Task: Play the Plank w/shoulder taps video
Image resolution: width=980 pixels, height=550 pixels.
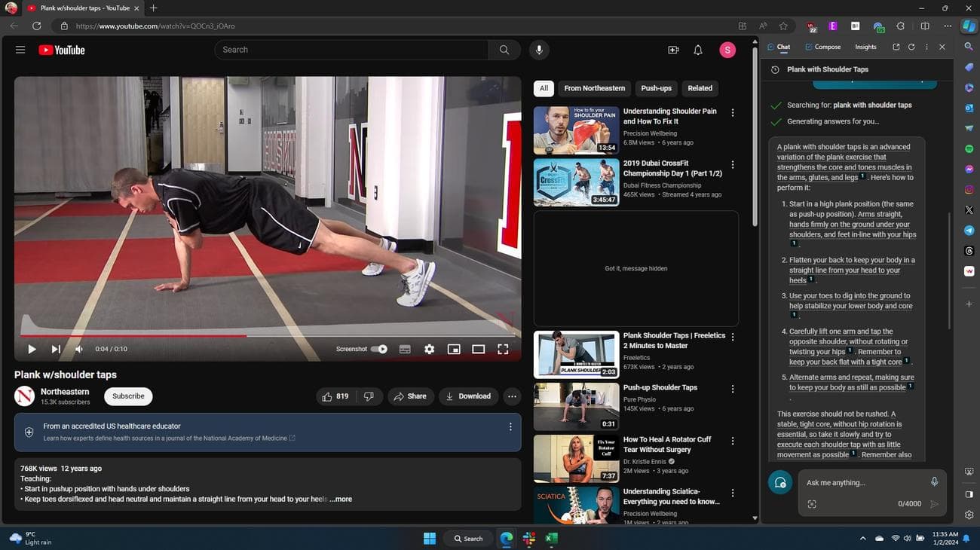Action: [x=32, y=349]
